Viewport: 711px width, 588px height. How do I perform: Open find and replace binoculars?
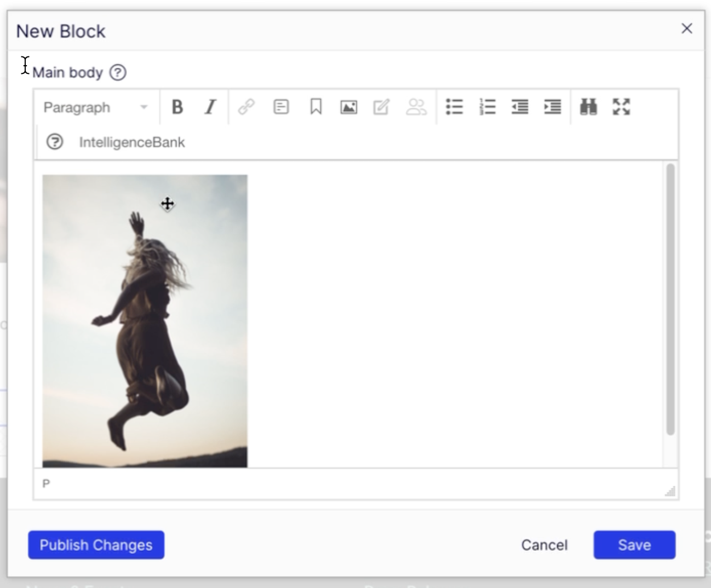[x=588, y=107]
